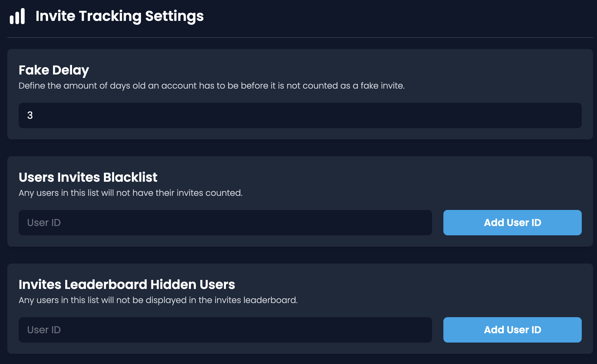Image resolution: width=597 pixels, height=364 pixels.
Task: Click the Invites Leaderboard Hidden Users heading
Action: 127,284
